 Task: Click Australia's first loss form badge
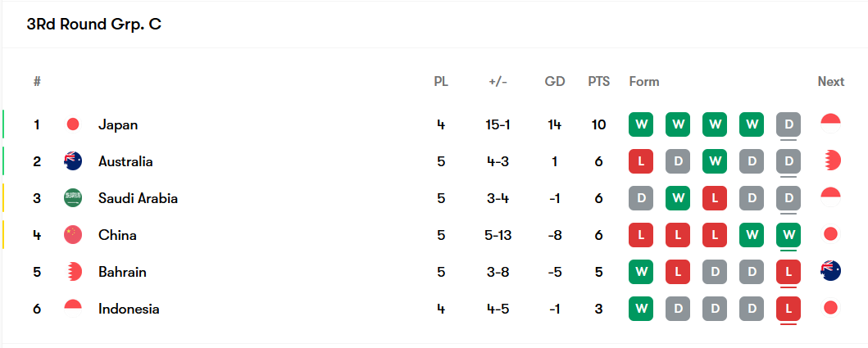(x=641, y=161)
